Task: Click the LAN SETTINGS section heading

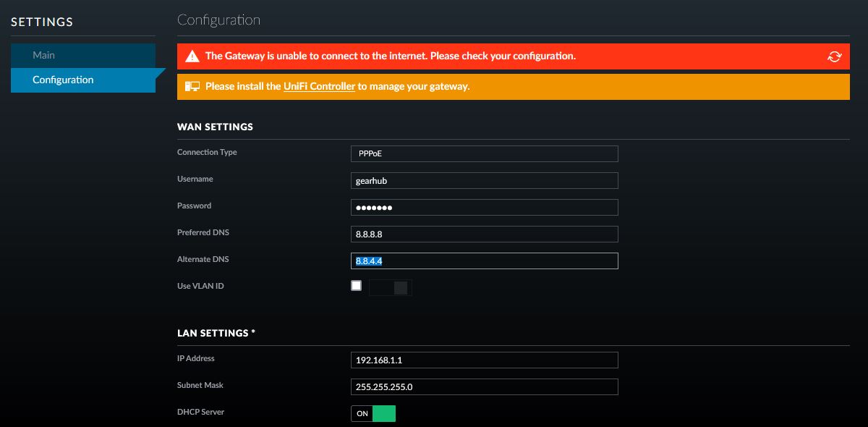Action: point(216,333)
